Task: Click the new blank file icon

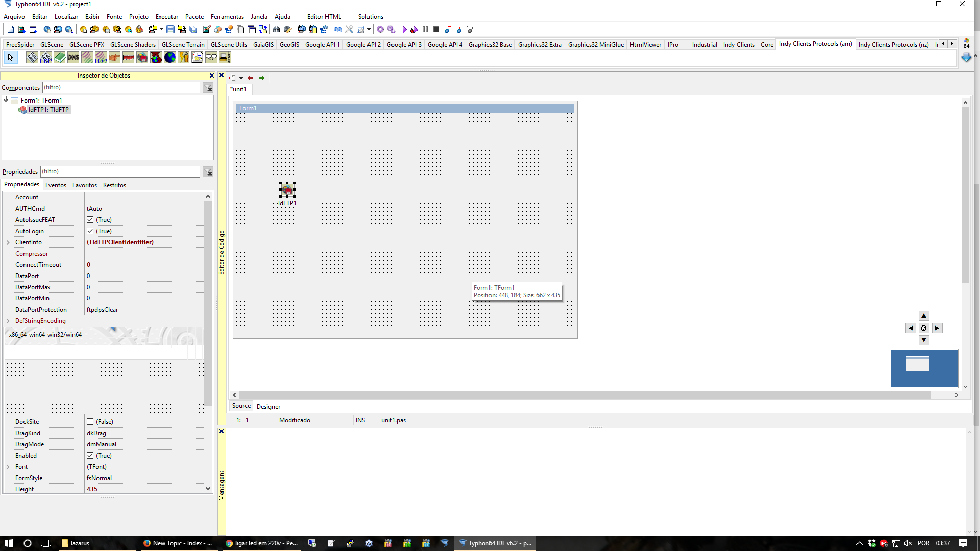Action: [x=10, y=30]
